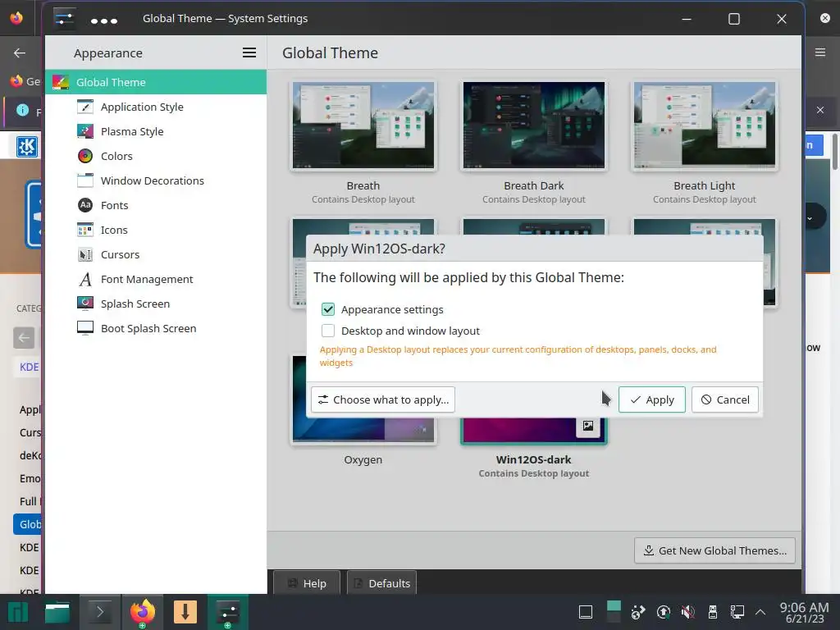Click the Defaults button
Screen dimensions: 840x630
382,583
